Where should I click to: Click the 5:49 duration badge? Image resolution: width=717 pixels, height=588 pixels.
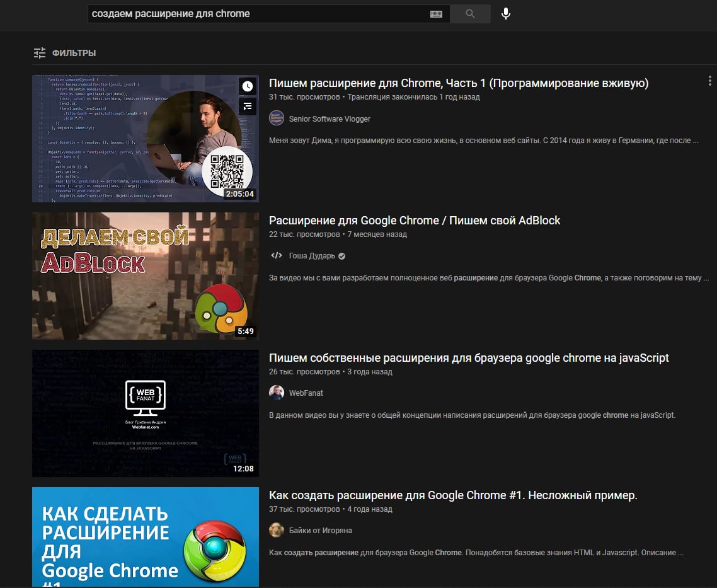pyautogui.click(x=246, y=331)
